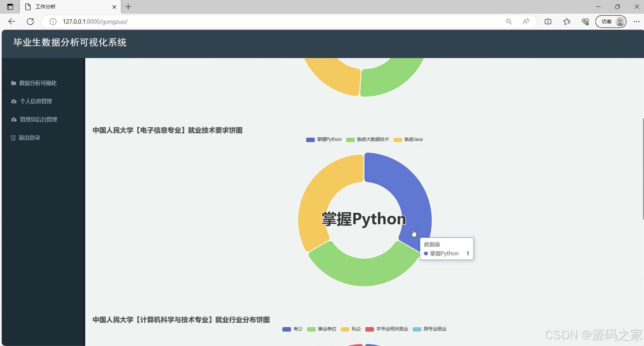Open the browser settings menu via ellipsis
Viewport: 644px width, 346px height.
pos(637,21)
